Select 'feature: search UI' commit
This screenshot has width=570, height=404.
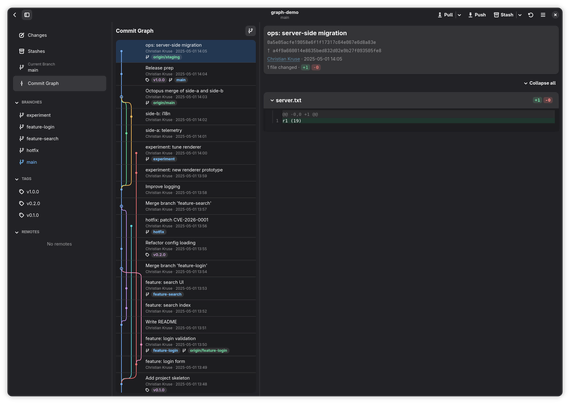click(186, 288)
